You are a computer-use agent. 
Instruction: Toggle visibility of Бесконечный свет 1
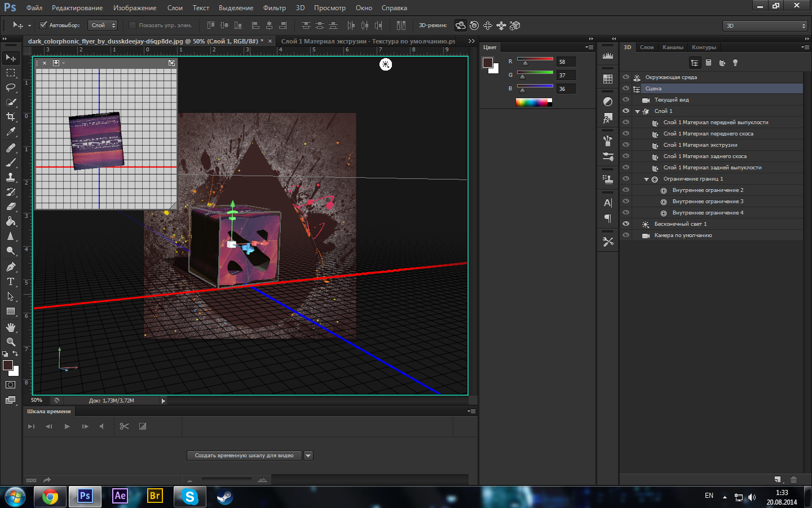(626, 224)
